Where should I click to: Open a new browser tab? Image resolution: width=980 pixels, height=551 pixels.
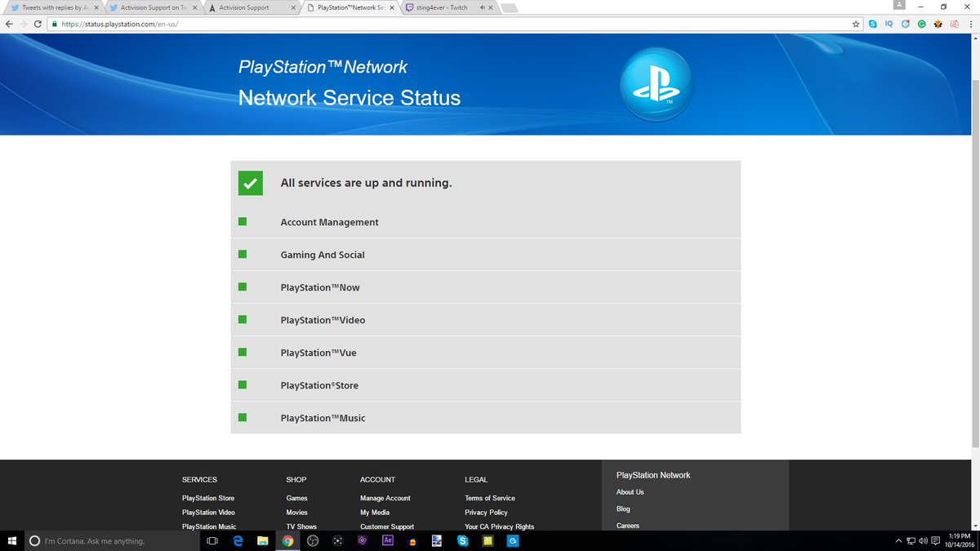point(509,8)
